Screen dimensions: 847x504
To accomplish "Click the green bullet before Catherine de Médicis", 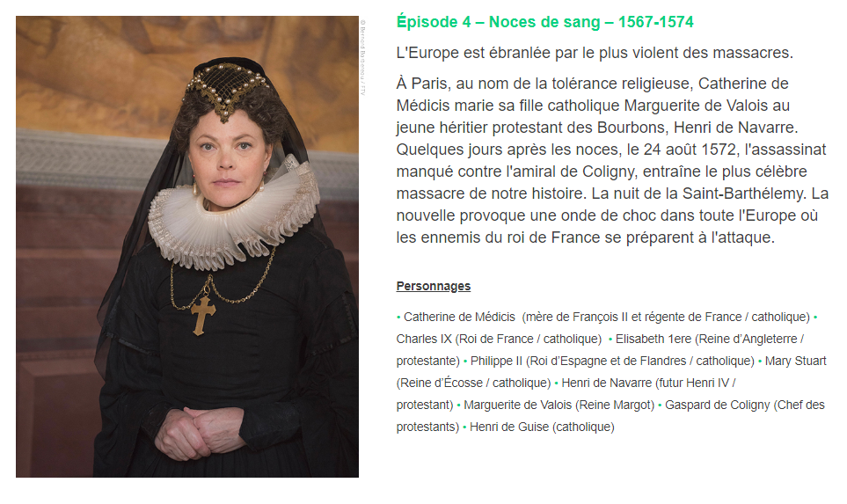I will point(398,318).
